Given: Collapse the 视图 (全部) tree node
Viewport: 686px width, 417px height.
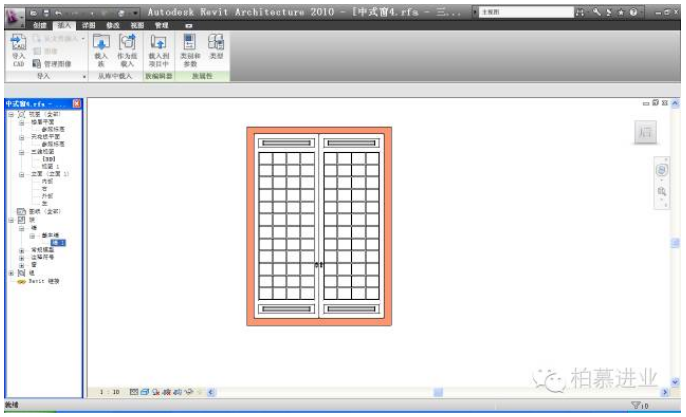Looking at the screenshot, I should [11, 114].
